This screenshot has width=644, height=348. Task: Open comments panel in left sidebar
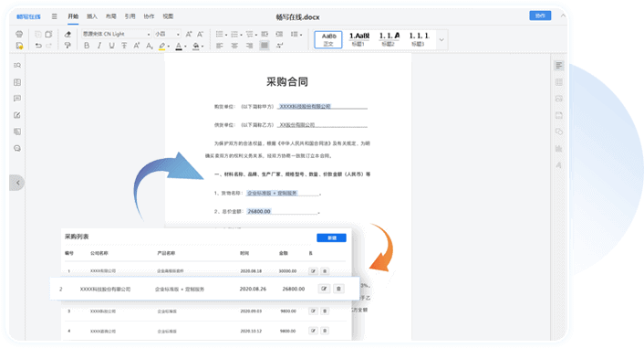pos(17,99)
